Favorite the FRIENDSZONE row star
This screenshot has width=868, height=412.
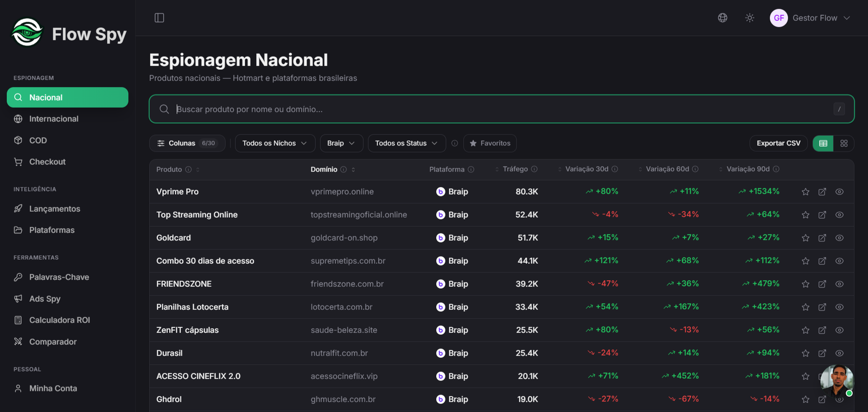click(806, 284)
